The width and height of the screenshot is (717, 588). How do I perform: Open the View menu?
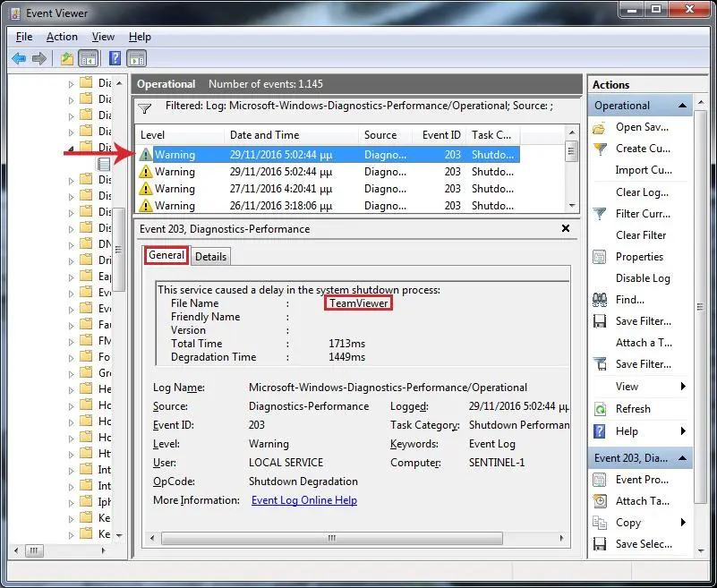pos(103,37)
